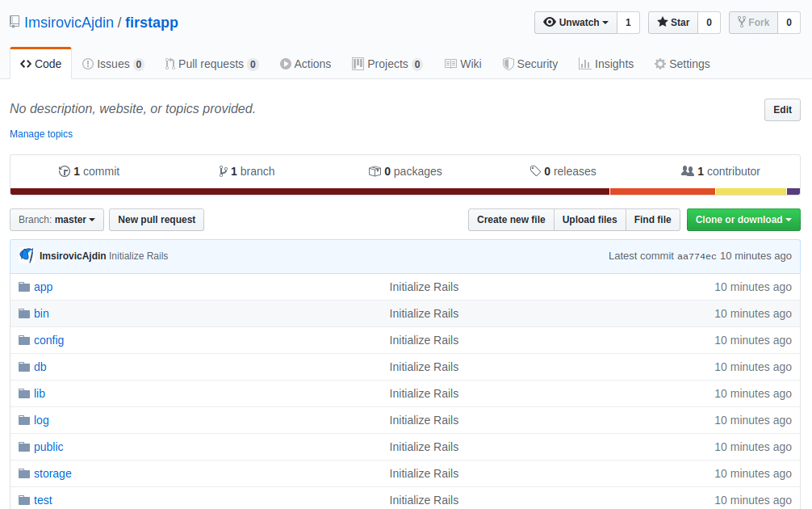Click the bin folder icon
This screenshot has height=509, width=812.
point(24,313)
